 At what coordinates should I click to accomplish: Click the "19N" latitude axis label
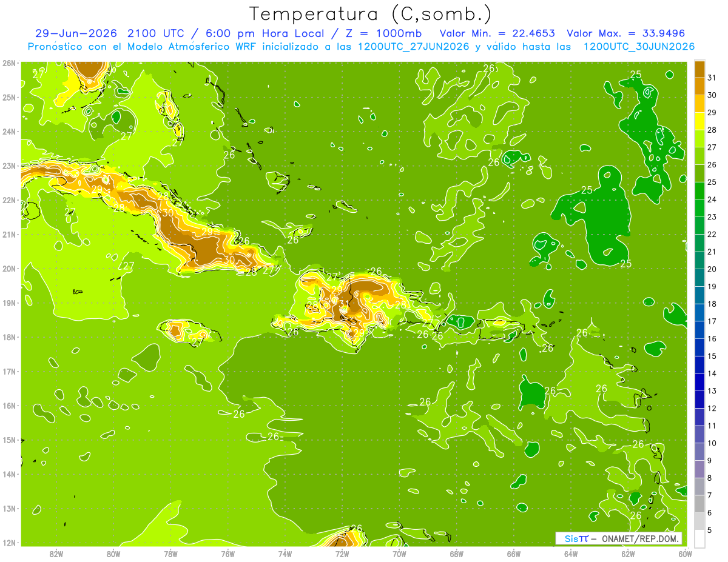(8, 303)
